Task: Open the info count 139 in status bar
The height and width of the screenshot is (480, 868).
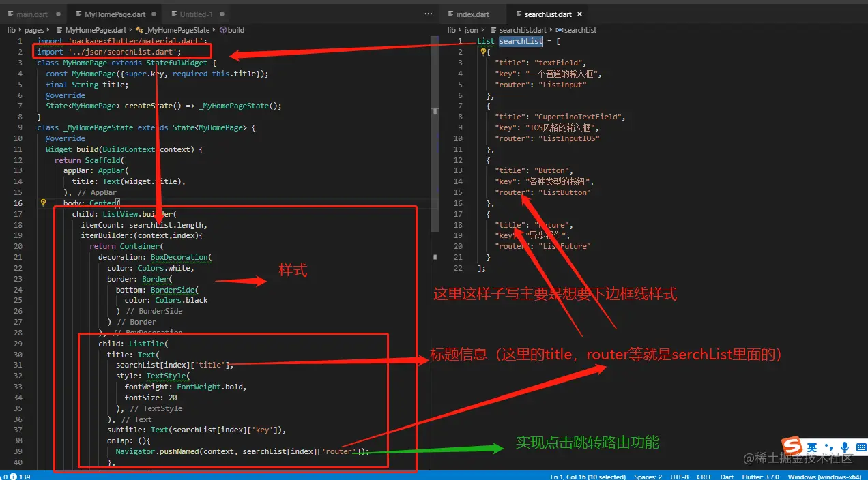Action: click(20, 476)
